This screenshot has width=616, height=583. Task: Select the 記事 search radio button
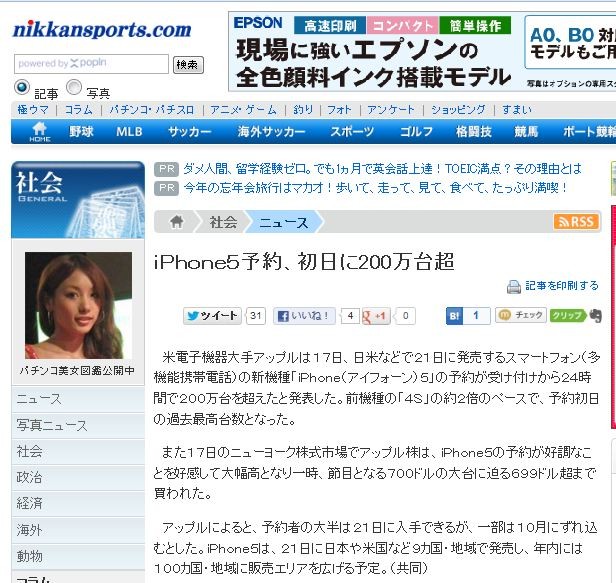pos(22,87)
